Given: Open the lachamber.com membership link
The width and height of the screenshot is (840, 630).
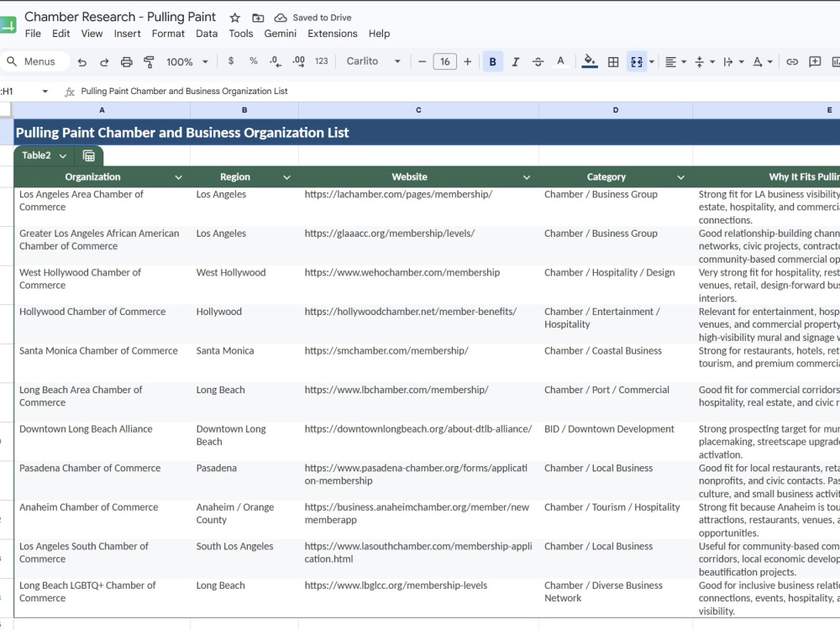Looking at the screenshot, I should pos(398,195).
